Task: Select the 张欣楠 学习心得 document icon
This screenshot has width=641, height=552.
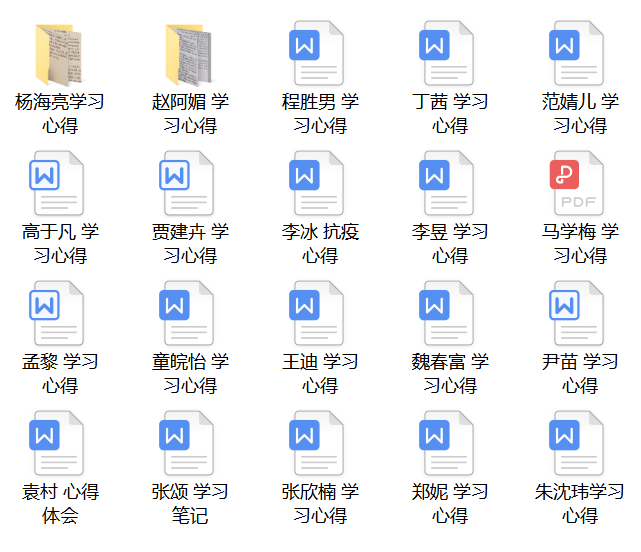Action: [x=316, y=443]
